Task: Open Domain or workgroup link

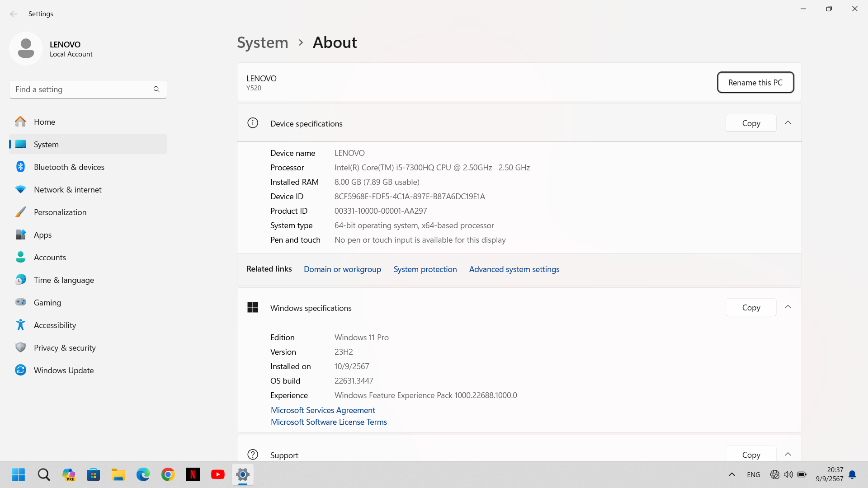Action: [342, 269]
